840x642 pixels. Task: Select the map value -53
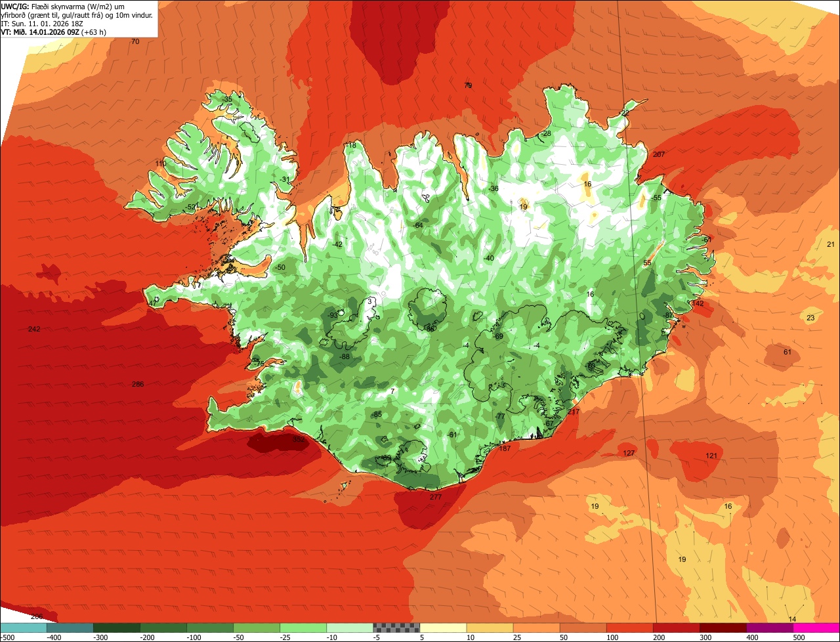(x=191, y=207)
